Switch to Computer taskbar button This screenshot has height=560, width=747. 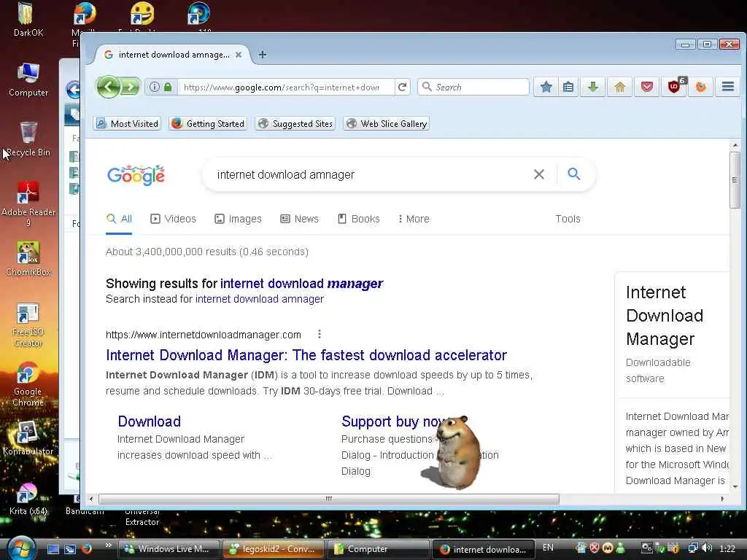tap(378, 549)
